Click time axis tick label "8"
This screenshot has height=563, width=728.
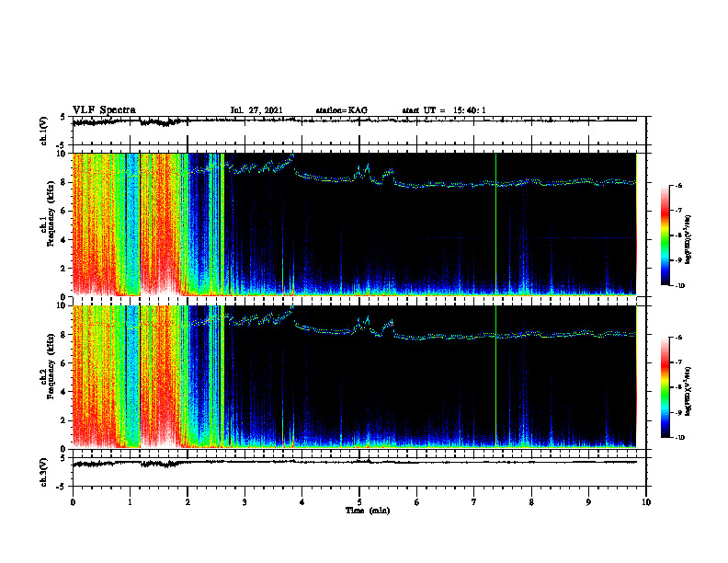coord(531,502)
